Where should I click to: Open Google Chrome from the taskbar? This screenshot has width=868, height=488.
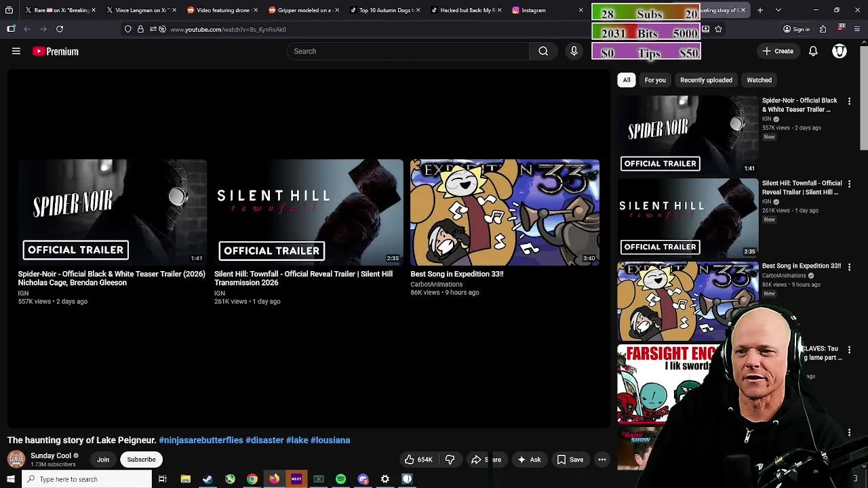[x=252, y=479]
